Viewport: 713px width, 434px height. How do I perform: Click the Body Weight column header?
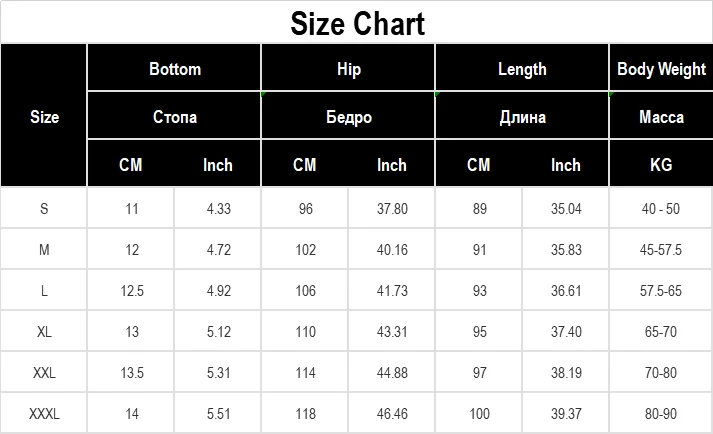click(x=661, y=69)
